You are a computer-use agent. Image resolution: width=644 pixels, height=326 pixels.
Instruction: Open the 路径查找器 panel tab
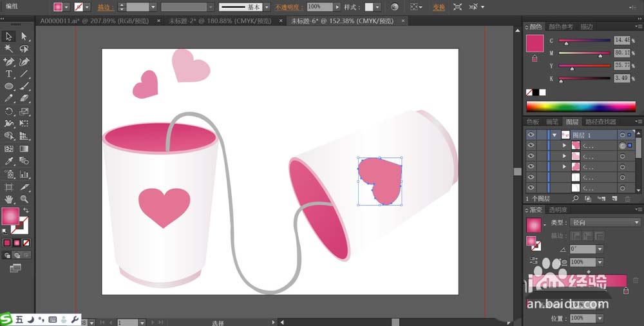pyautogui.click(x=601, y=122)
